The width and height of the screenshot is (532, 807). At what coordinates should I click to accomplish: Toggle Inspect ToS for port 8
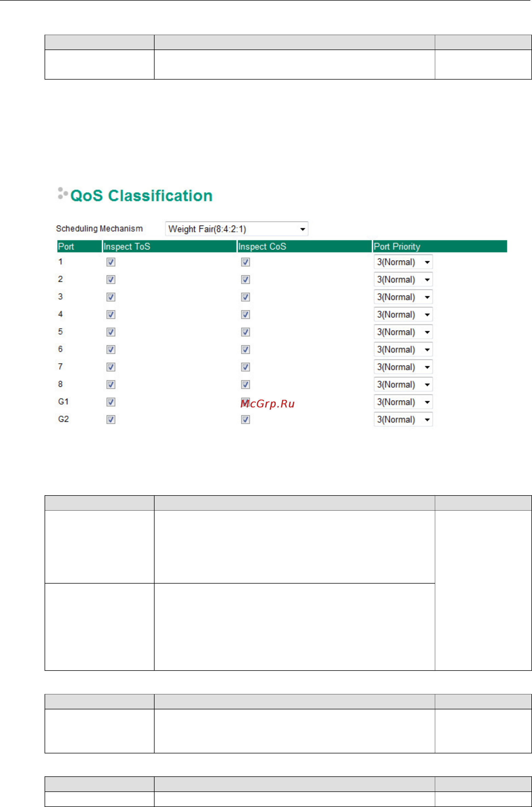111,384
